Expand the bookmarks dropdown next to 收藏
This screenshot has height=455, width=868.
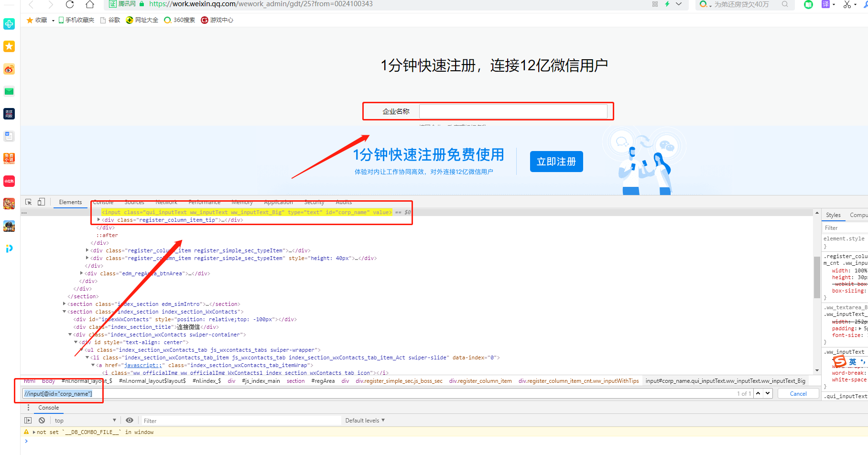(x=53, y=20)
